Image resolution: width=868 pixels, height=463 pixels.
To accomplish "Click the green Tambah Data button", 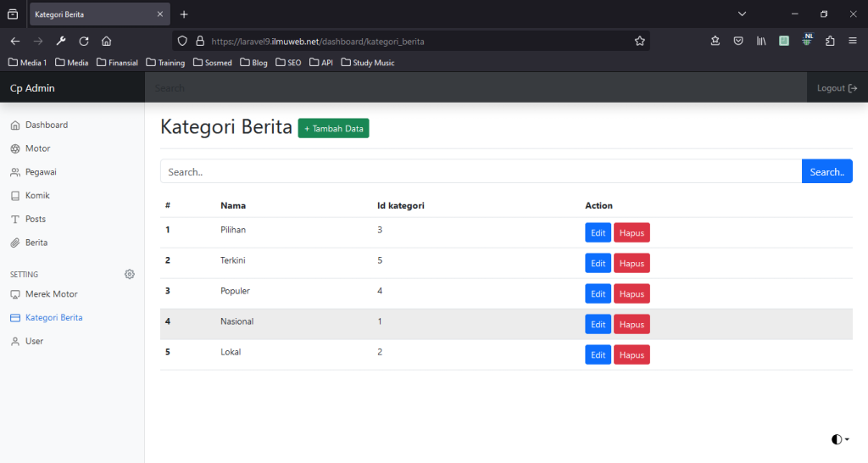I will tap(333, 129).
